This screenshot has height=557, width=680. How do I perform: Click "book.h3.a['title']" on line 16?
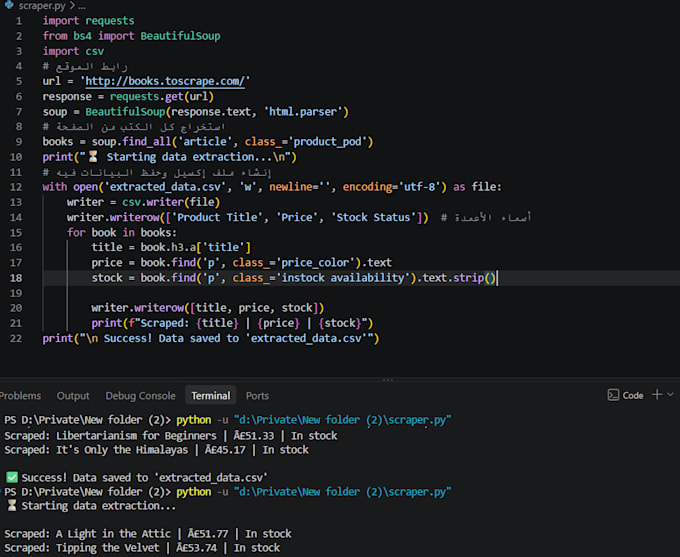[x=195, y=247]
